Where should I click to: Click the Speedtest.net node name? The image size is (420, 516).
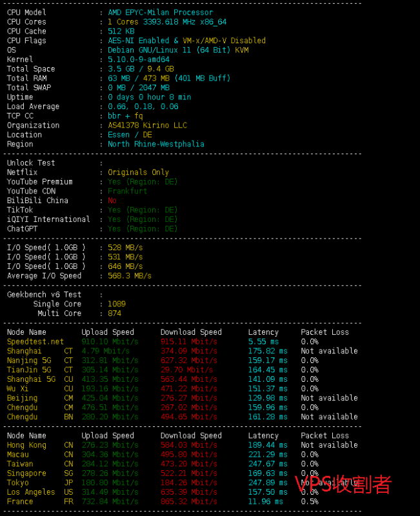(35, 341)
